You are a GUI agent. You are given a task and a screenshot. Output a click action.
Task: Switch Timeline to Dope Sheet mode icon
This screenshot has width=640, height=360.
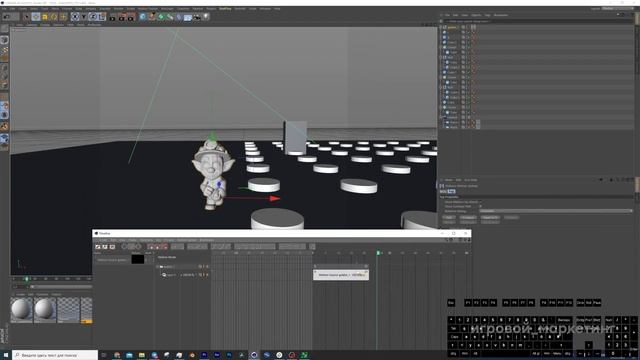(98, 247)
